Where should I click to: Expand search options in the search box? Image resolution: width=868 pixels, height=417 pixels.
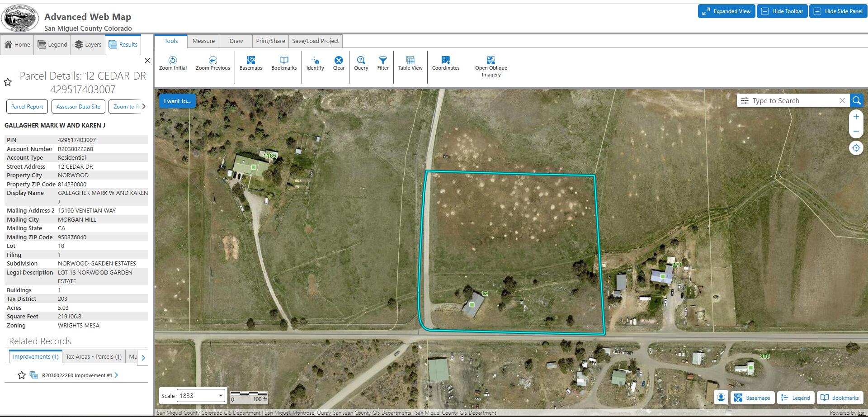[745, 100]
